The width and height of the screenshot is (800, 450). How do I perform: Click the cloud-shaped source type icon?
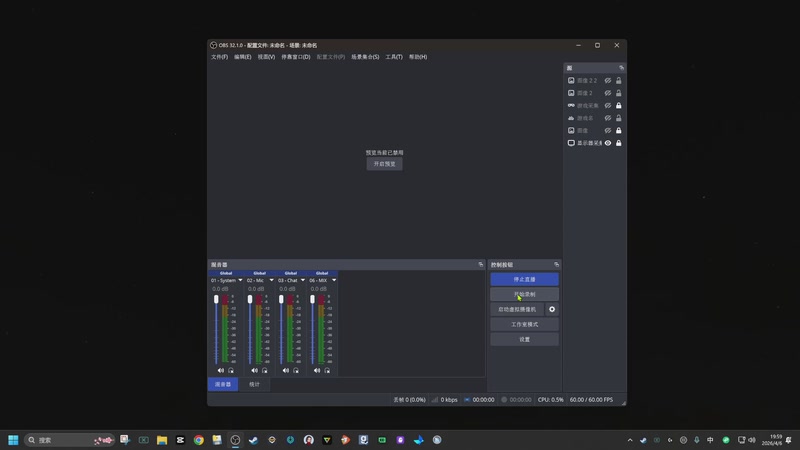pos(571,118)
